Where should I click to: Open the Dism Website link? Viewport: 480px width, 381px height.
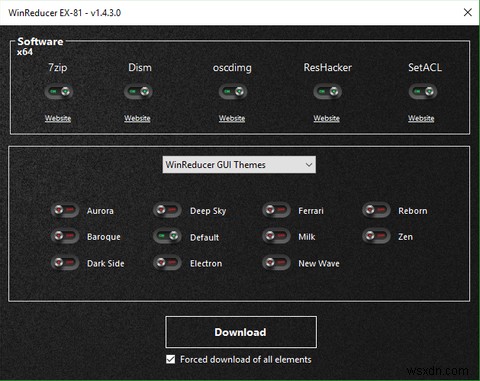tap(137, 118)
